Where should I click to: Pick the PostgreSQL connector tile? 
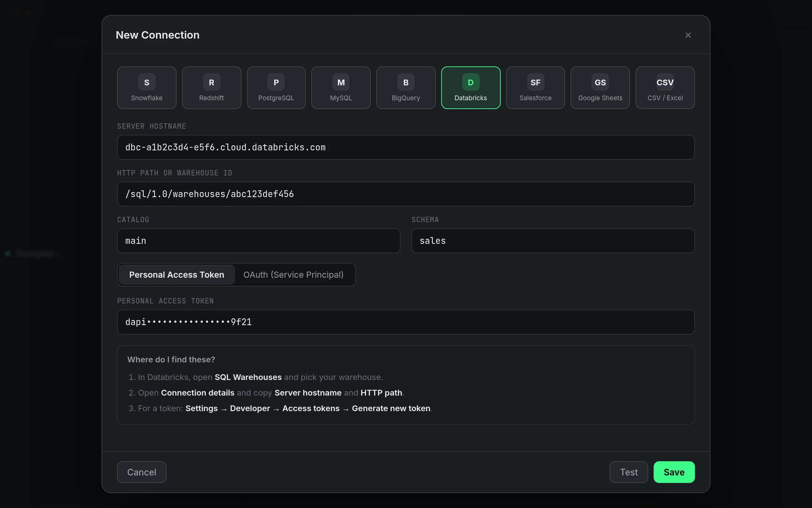click(276, 88)
